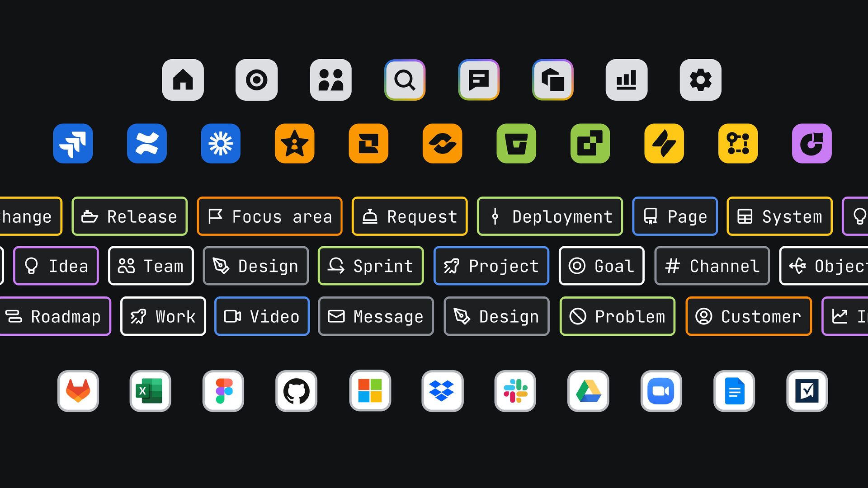The height and width of the screenshot is (488, 868).
Task: Select the Release tag
Action: coord(130,216)
